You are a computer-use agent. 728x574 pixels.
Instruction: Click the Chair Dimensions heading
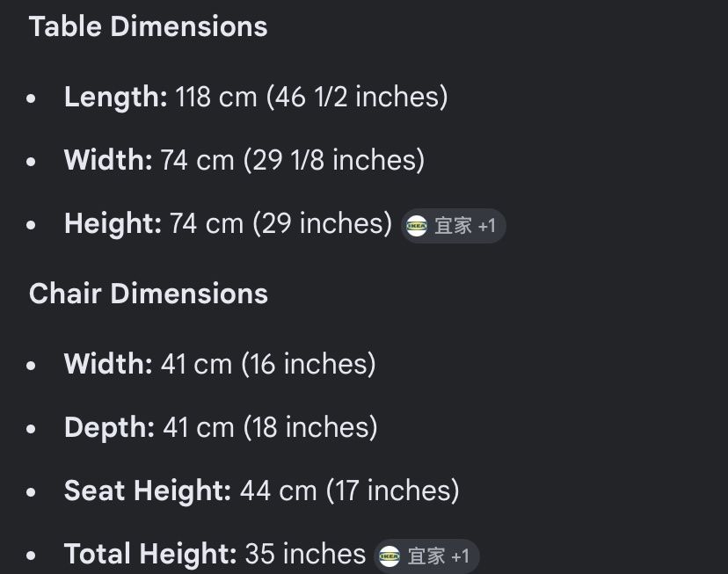pos(148,294)
